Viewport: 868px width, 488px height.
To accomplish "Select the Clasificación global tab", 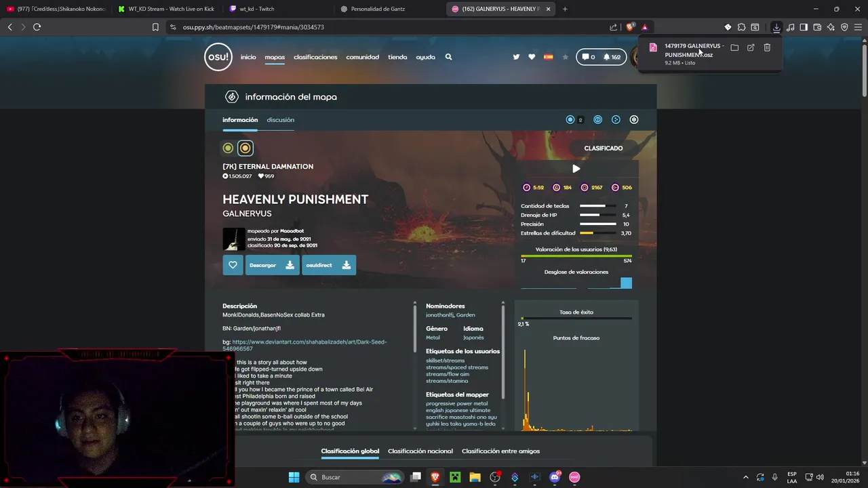I will click(x=350, y=451).
